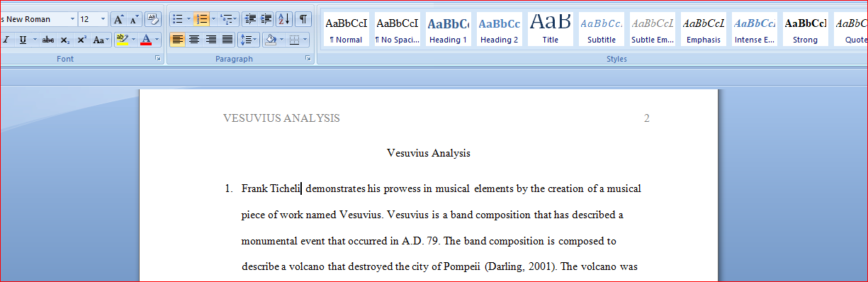Sort text with A-Z icon
Screen dimensions: 868x282
(x=283, y=19)
